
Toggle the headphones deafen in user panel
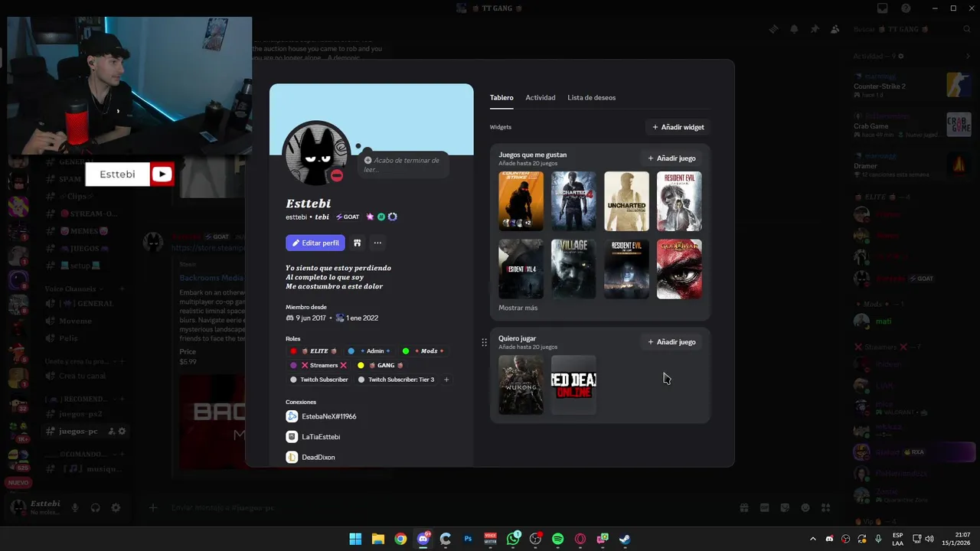[x=96, y=507]
